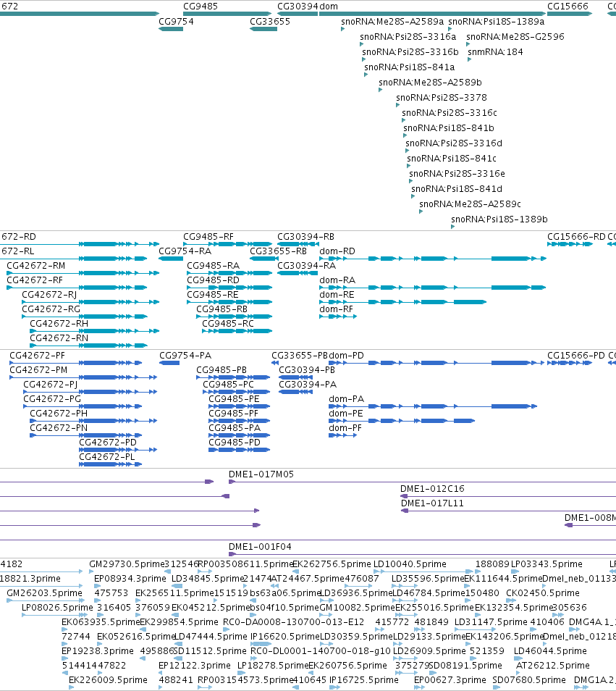Click transcript label CG15666-RD
Viewport: 616px width, 691px height.
[576, 237]
